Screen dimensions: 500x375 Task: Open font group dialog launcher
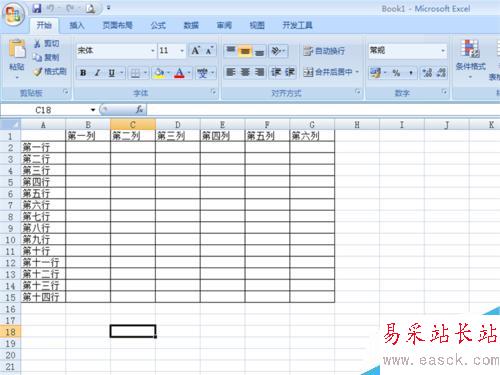point(214,92)
